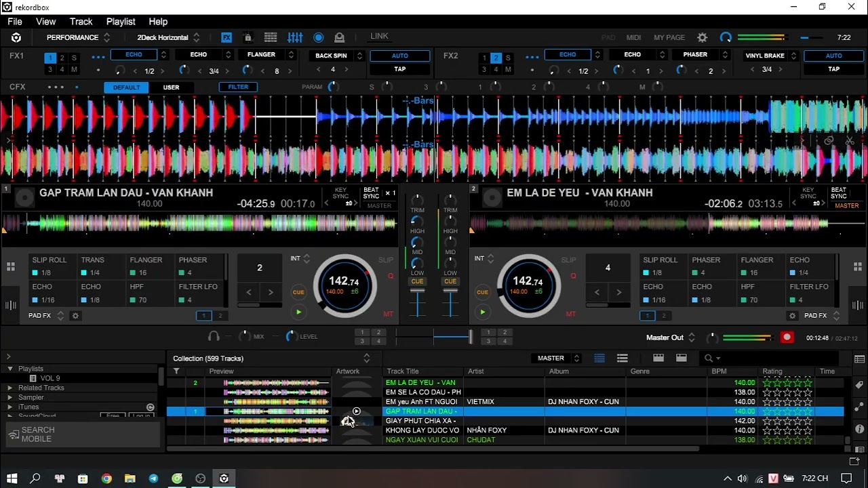Toggle the FX panel icon

coord(226,38)
